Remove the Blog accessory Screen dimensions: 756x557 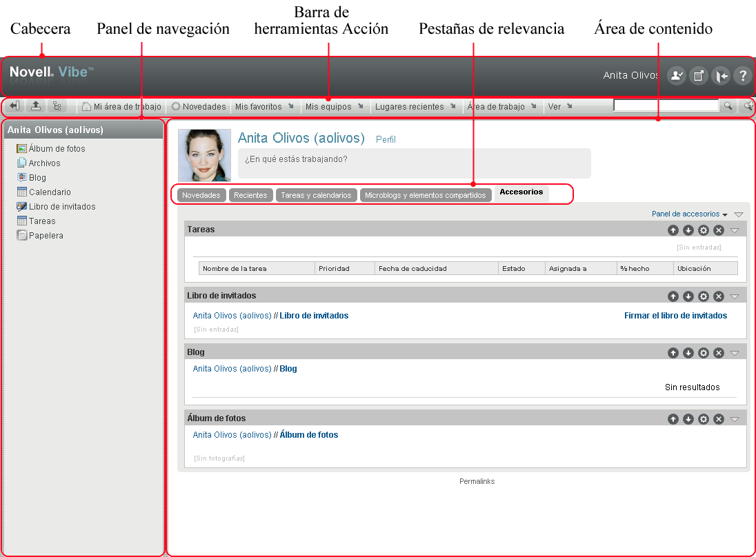point(719,353)
